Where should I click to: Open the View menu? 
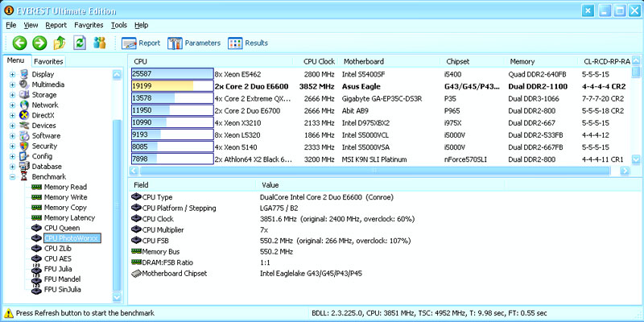[x=31, y=25]
